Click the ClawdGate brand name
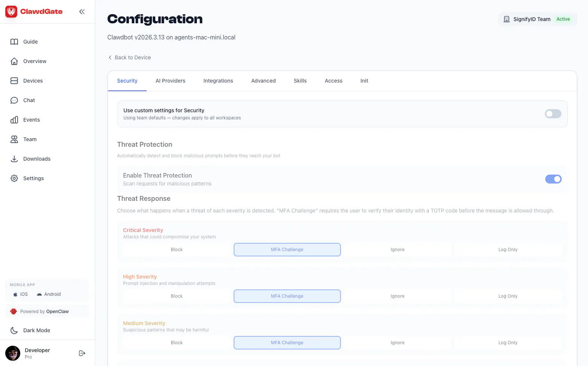The image size is (588, 366). [x=41, y=12]
